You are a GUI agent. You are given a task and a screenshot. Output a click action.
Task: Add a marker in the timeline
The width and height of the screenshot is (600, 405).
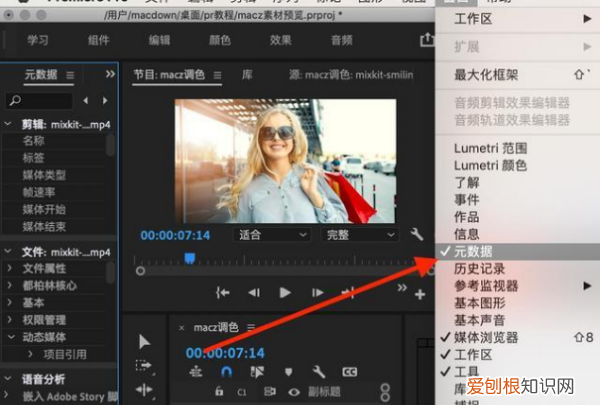click(x=289, y=372)
